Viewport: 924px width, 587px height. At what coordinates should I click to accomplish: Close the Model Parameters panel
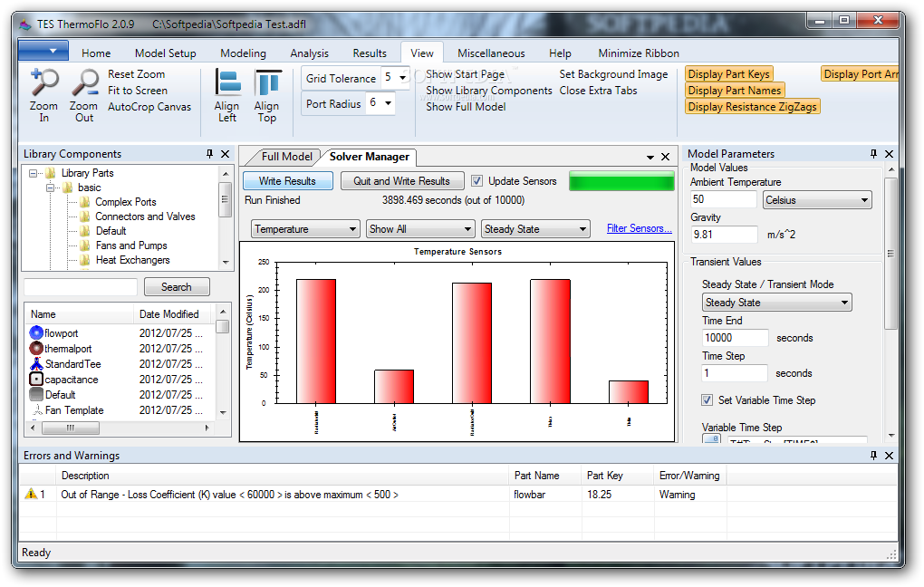[890, 154]
